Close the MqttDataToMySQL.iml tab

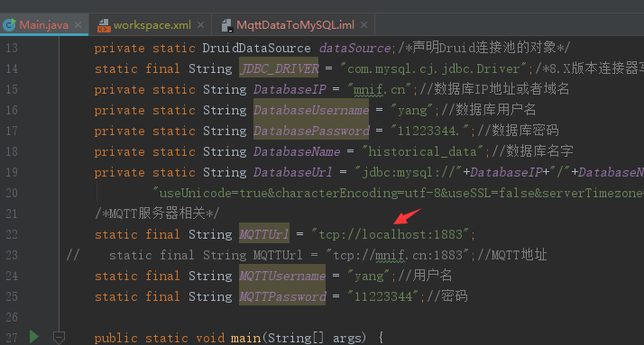[x=363, y=25]
